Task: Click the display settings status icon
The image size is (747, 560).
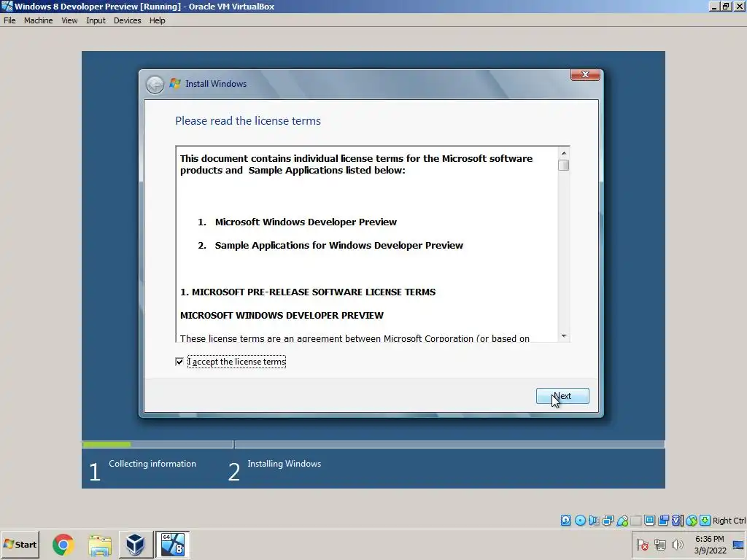Action: pyautogui.click(x=649, y=521)
